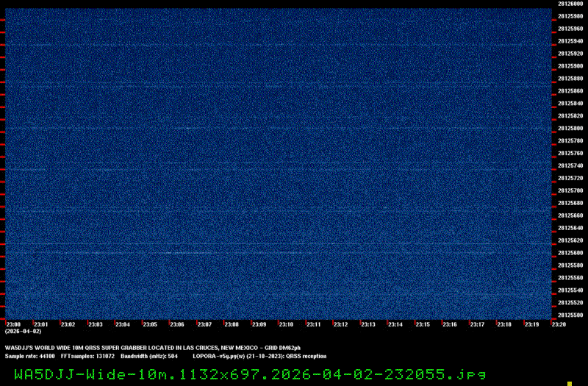Click the 23:10 time axis label
This screenshot has height=386, width=588.
[286, 324]
